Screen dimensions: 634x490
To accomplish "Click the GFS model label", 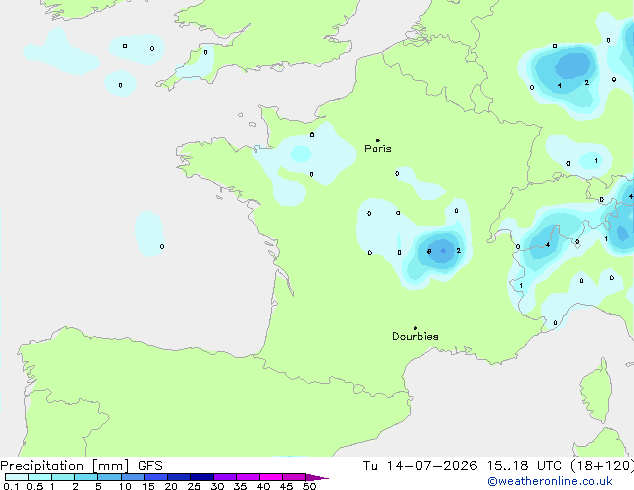I will point(150,466).
